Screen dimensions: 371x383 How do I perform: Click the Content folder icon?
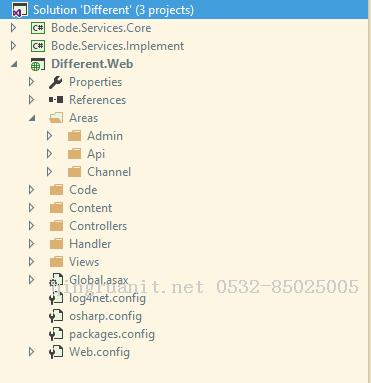point(56,208)
